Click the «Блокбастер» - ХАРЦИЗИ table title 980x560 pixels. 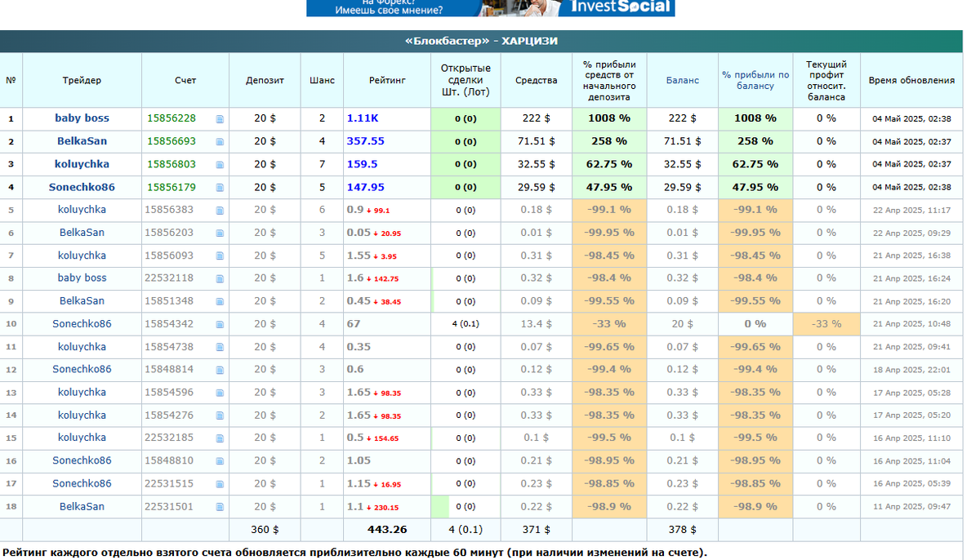tap(482, 41)
